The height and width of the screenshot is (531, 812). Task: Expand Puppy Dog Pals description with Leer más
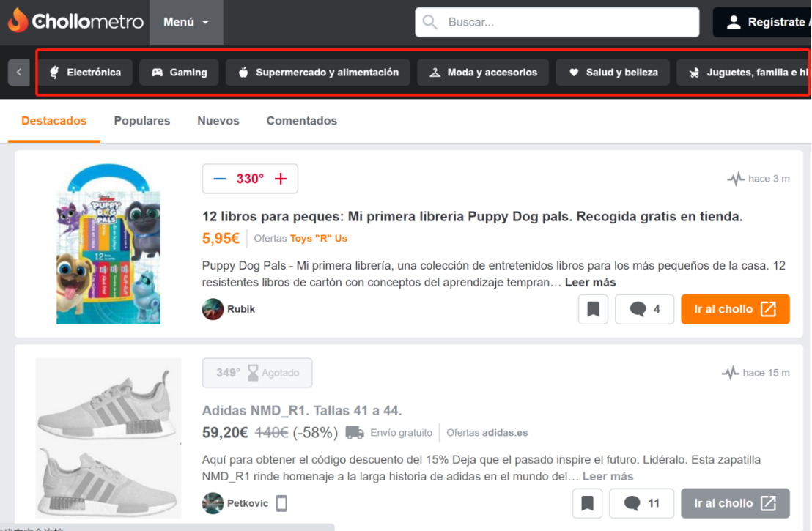(x=591, y=283)
